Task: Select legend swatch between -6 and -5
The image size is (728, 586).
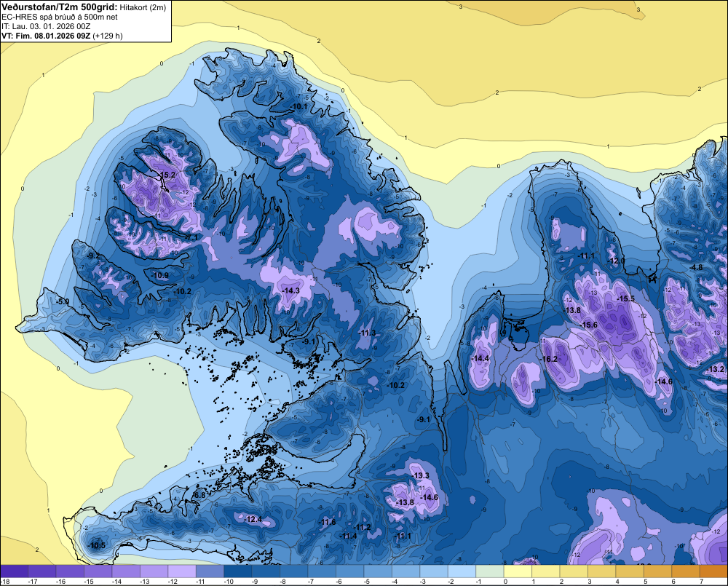Action: click(349, 571)
